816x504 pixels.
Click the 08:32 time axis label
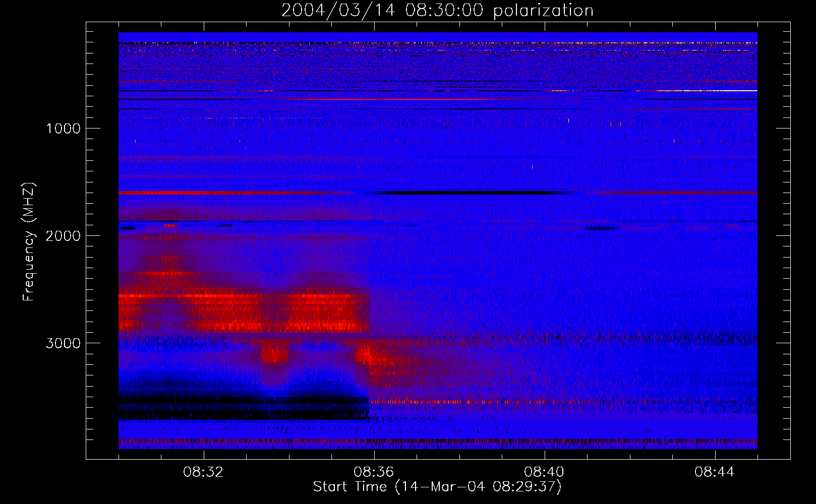pyautogui.click(x=204, y=472)
